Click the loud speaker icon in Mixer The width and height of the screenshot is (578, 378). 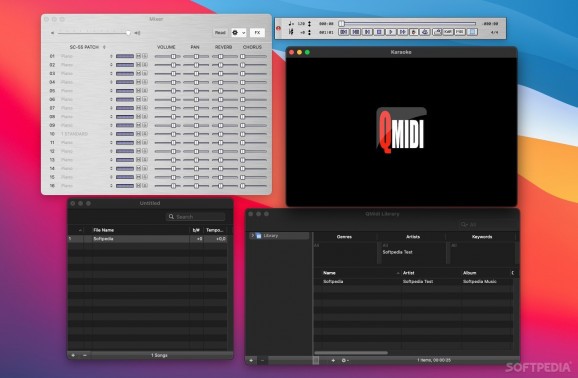click(x=137, y=33)
